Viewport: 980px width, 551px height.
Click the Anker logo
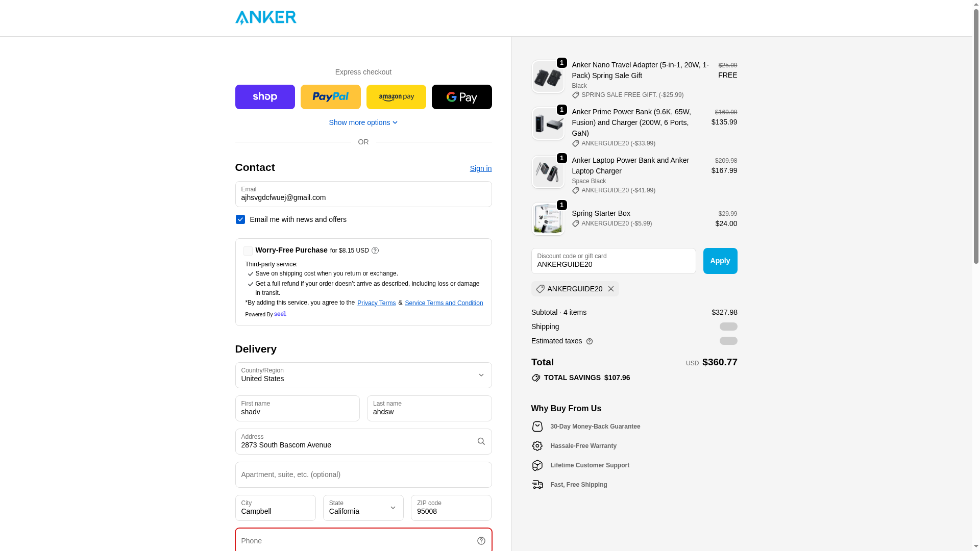[265, 18]
